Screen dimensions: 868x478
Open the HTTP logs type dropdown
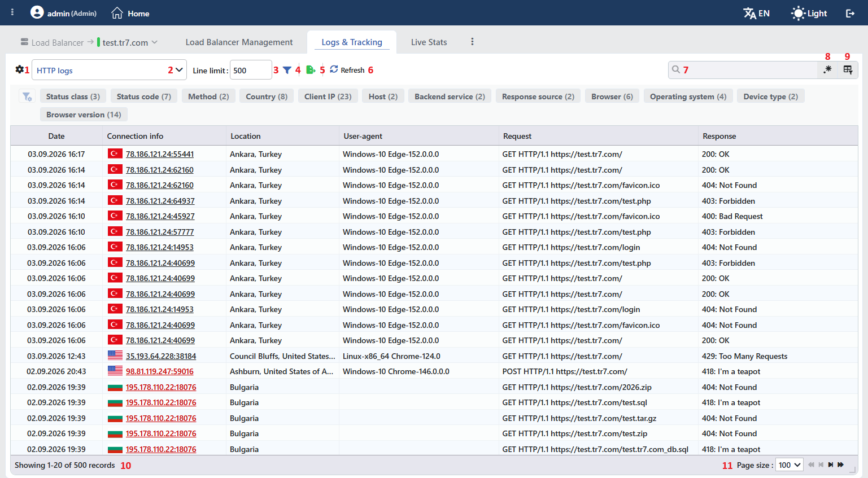pos(110,70)
